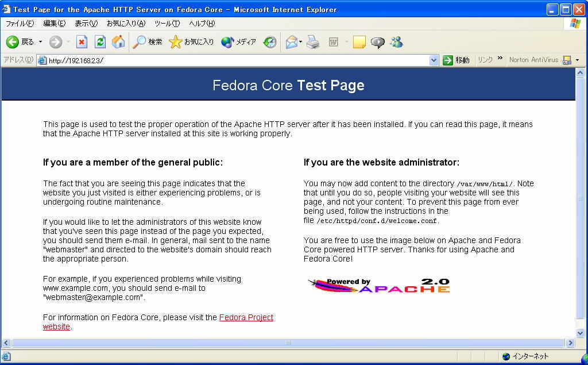Open the Norton AntiVirus dropdown arrow
The image size is (588, 365).
tap(578, 60)
